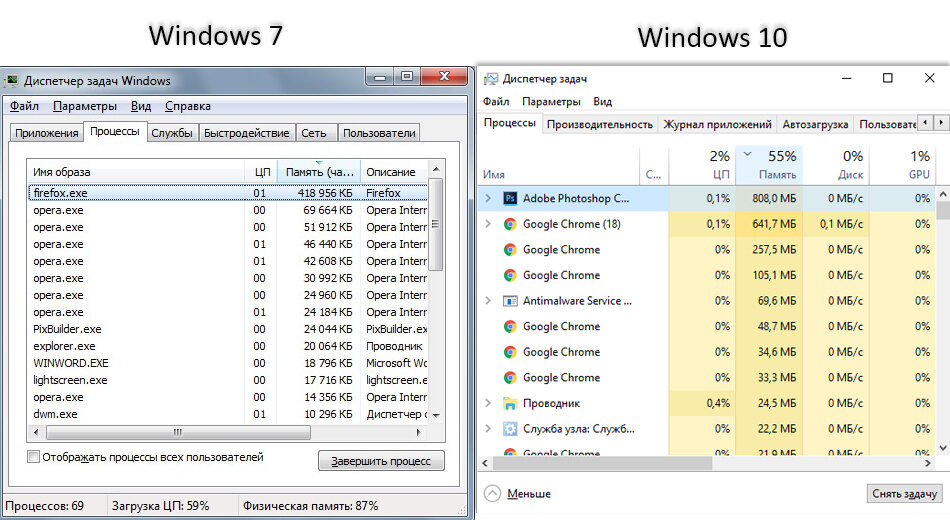Click Windows 7 vertical scrollbar thumb
The height and width of the screenshot is (520, 950).
[435, 224]
